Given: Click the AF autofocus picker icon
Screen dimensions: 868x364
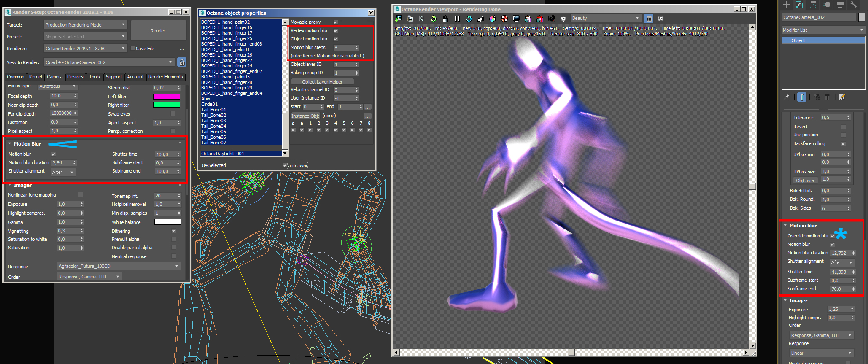Looking at the screenshot, I should click(x=480, y=19).
